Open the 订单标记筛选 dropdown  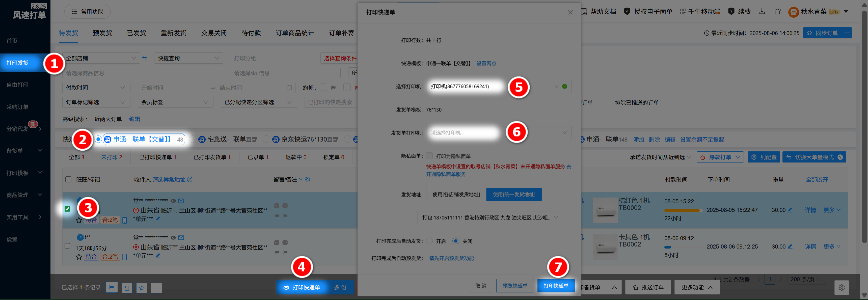[x=96, y=102]
